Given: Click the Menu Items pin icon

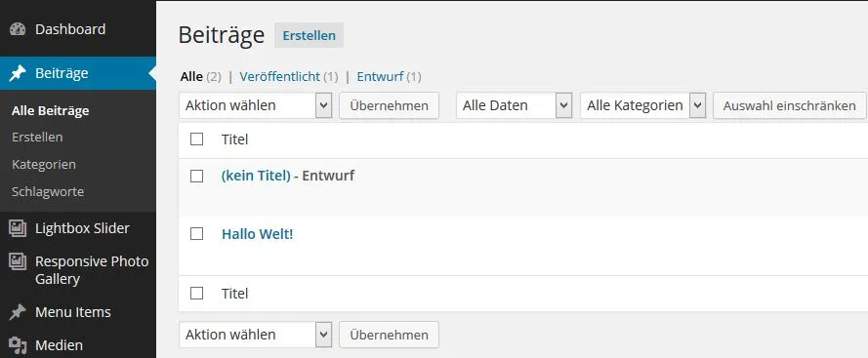Looking at the screenshot, I should pyautogui.click(x=18, y=312).
